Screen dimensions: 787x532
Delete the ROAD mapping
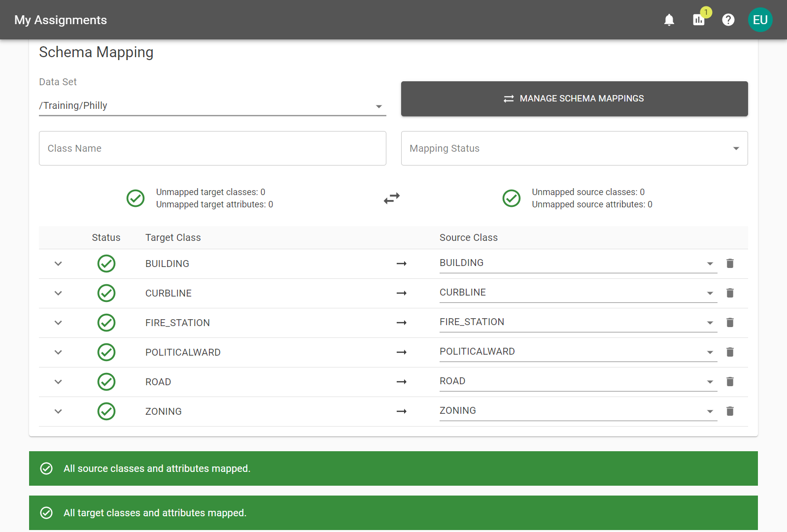tap(730, 382)
